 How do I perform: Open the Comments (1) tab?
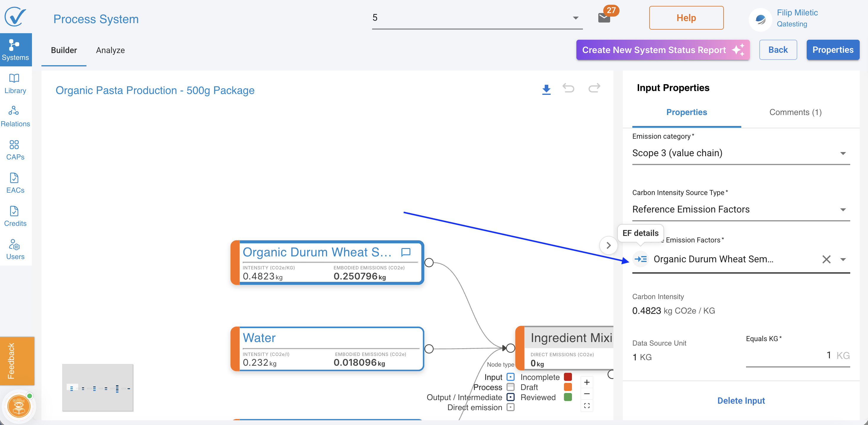(x=795, y=112)
